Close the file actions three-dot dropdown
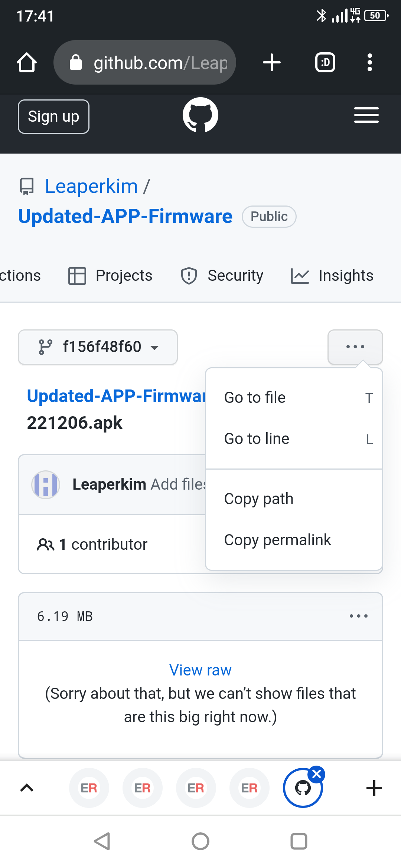 pos(355,347)
